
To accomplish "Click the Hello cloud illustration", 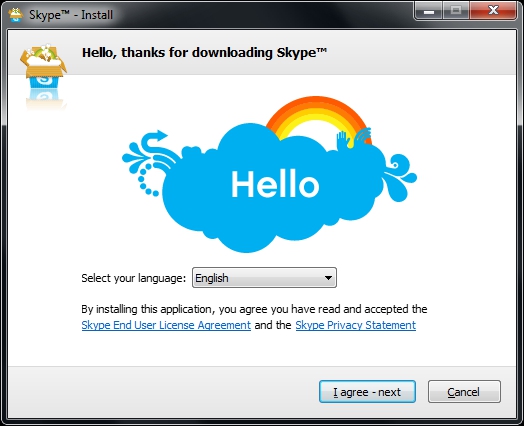I will [x=270, y=174].
